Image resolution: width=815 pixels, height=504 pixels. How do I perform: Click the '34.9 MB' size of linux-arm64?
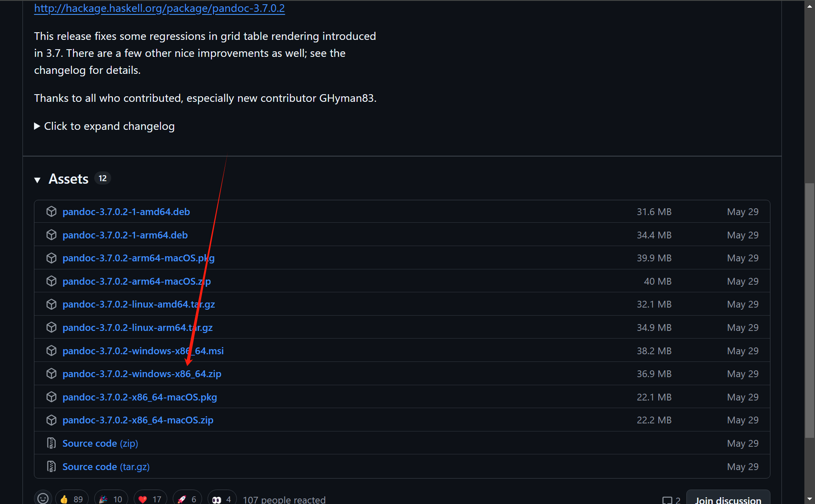654,328
